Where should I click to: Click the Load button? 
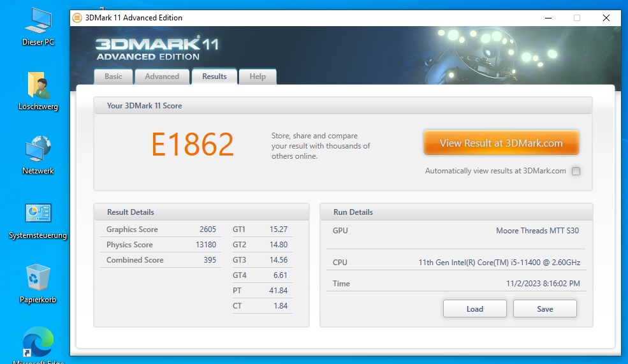[474, 309]
